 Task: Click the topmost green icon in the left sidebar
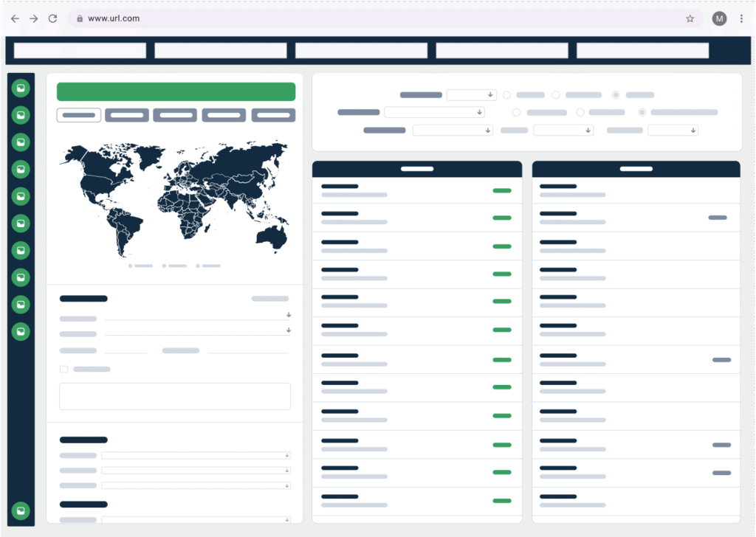21,87
